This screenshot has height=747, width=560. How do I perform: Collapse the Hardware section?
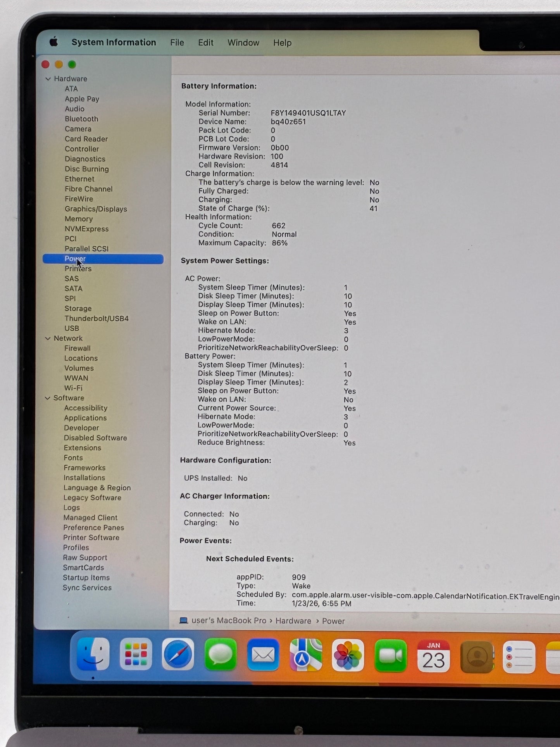pos(48,79)
